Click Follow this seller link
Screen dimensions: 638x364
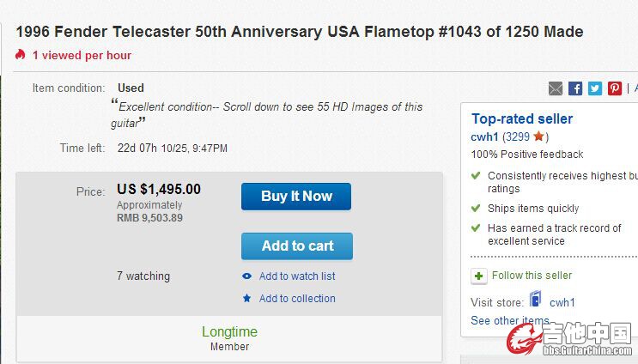point(532,276)
